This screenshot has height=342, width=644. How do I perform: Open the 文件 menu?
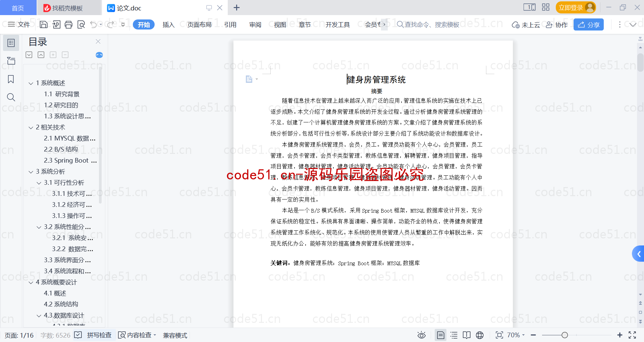point(19,24)
